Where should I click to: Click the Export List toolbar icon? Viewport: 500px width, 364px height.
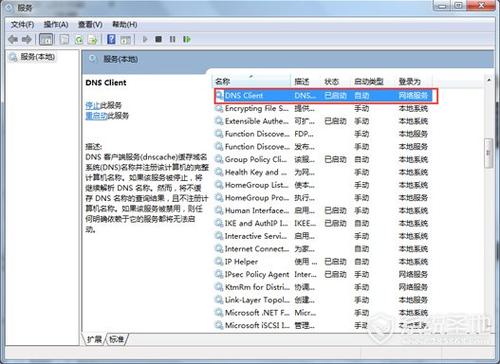click(x=92, y=40)
